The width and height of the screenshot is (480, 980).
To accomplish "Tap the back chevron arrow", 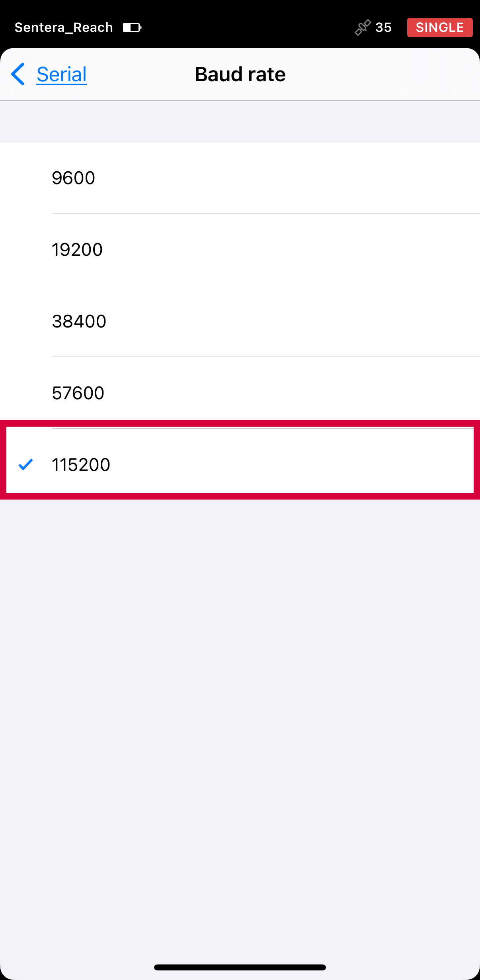I will point(18,74).
